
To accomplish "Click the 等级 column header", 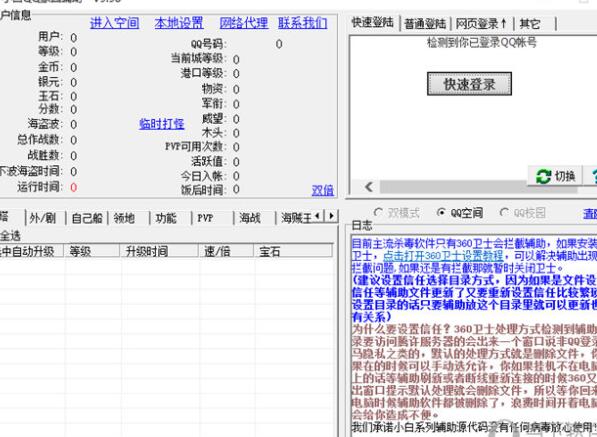I will (91, 252).
